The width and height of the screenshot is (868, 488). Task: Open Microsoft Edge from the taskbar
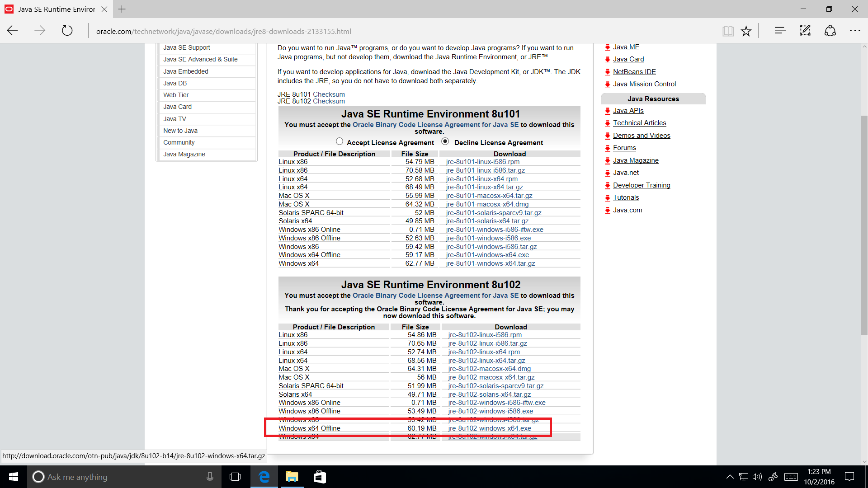pyautogui.click(x=264, y=477)
